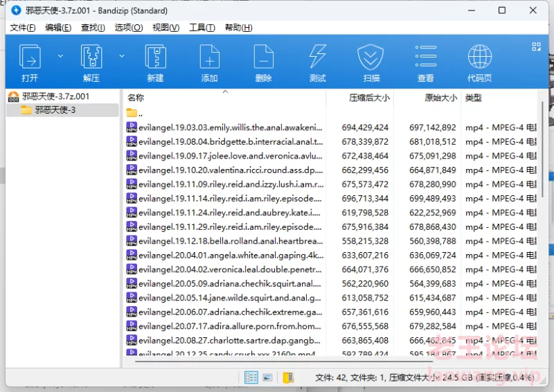Click MP4 icon of evilangel.20.04.02.veronica.leal
This screenshot has width=554, height=392.
[x=132, y=269]
